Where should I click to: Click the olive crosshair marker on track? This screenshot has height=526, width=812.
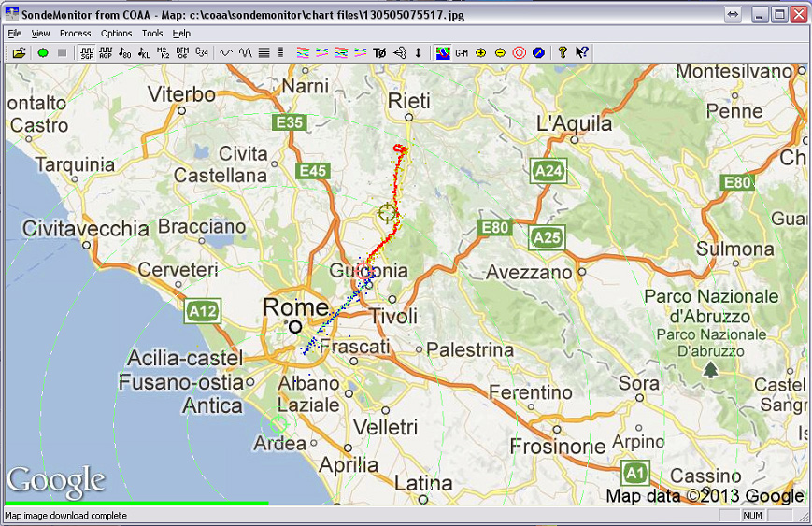[387, 212]
